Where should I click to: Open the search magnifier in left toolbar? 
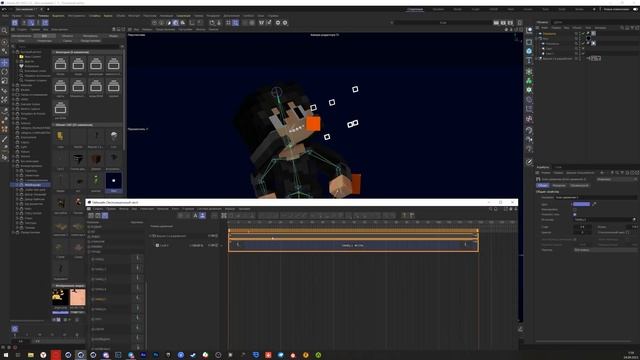[4, 31]
